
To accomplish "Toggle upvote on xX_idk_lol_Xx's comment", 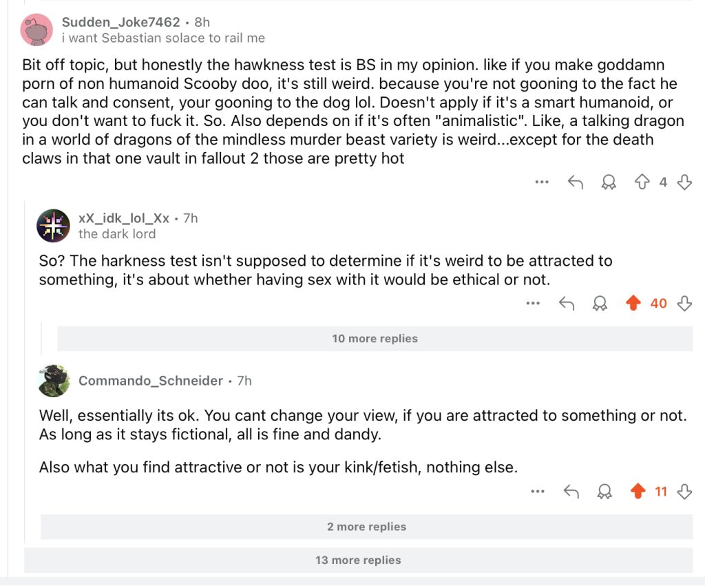I will pyautogui.click(x=634, y=304).
